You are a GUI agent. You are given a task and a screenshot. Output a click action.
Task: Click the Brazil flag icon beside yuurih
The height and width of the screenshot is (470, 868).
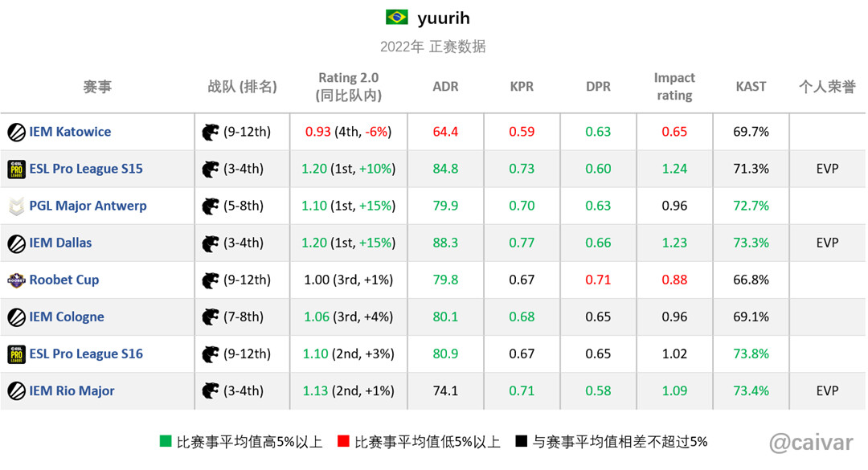coord(397,17)
